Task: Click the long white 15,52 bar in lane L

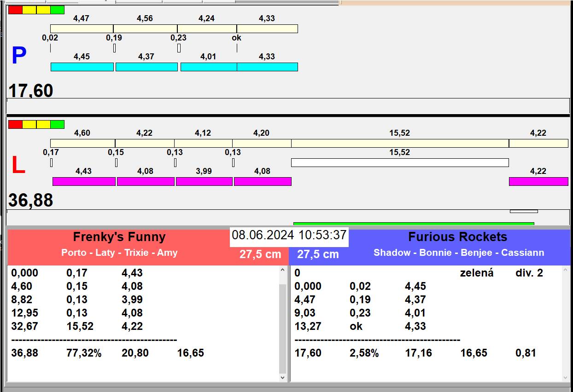Action: (x=400, y=162)
